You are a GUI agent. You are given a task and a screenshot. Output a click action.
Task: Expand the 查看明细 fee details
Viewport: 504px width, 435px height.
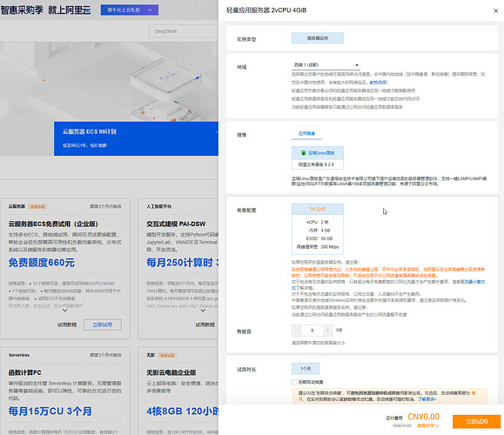tap(428, 425)
